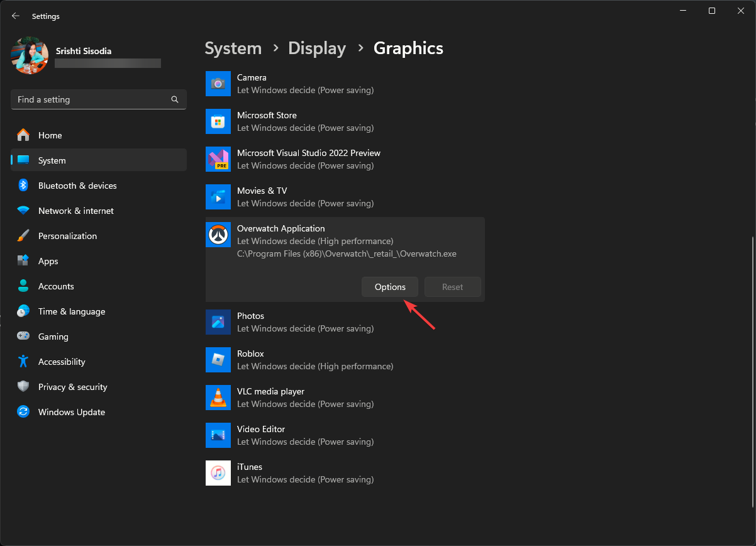Open Personalization settings
This screenshot has width=756, height=546.
point(99,236)
